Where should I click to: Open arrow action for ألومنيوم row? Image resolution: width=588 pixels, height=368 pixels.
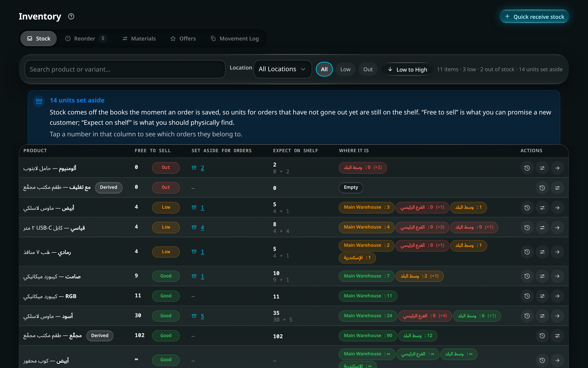click(557, 168)
